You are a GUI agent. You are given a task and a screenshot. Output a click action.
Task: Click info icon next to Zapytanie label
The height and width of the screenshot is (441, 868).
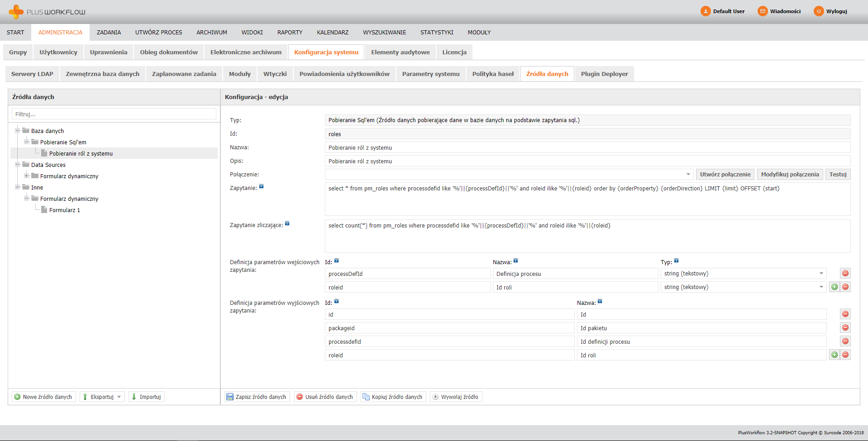point(261,186)
